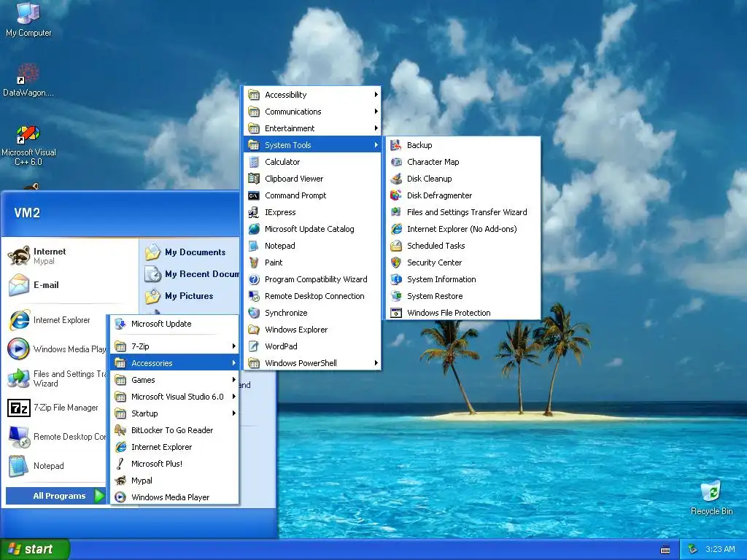
Task: Click the green arrow tray icon beside clock
Action: 693,549
